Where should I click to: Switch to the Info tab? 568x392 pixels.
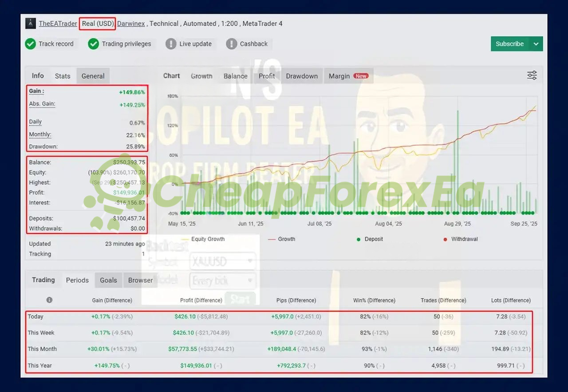click(38, 75)
